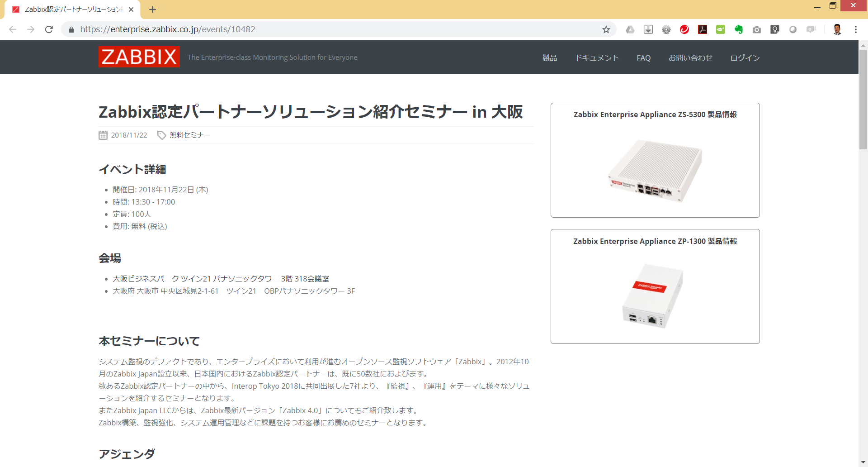The width and height of the screenshot is (868, 467).
Task: Click the seminar title heading
Action: 311,112
